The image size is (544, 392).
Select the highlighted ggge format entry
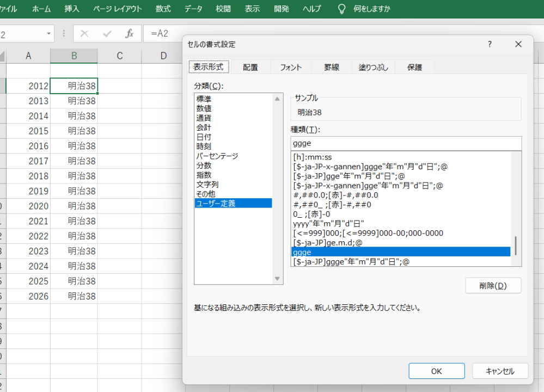(401, 252)
